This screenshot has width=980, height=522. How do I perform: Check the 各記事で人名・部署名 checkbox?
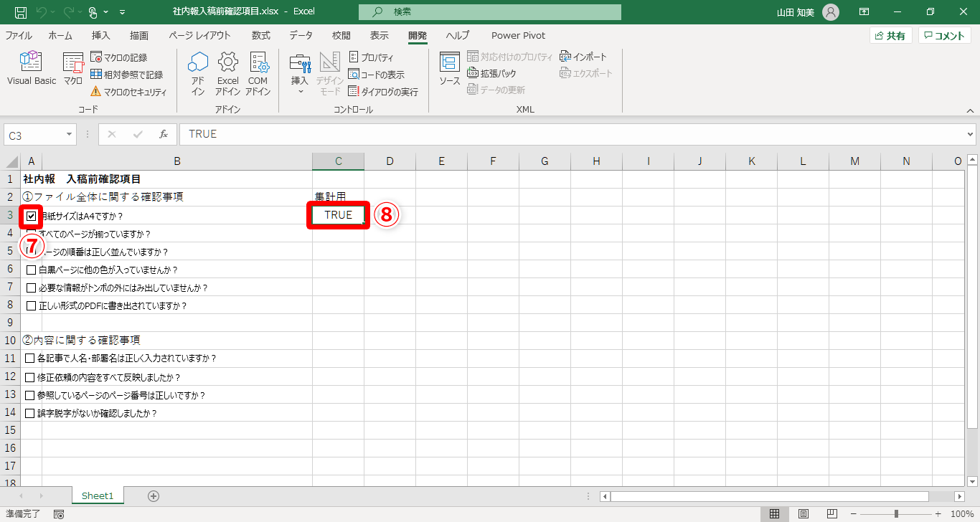29,359
